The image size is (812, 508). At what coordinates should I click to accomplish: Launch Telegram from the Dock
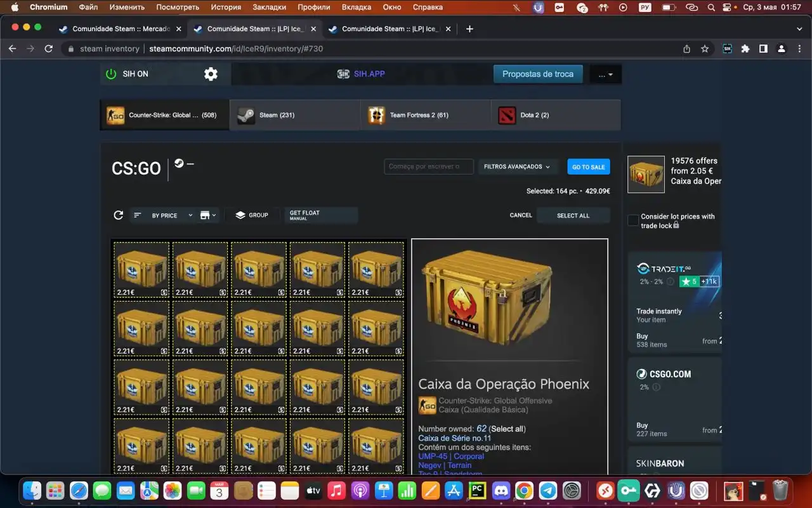point(548,490)
